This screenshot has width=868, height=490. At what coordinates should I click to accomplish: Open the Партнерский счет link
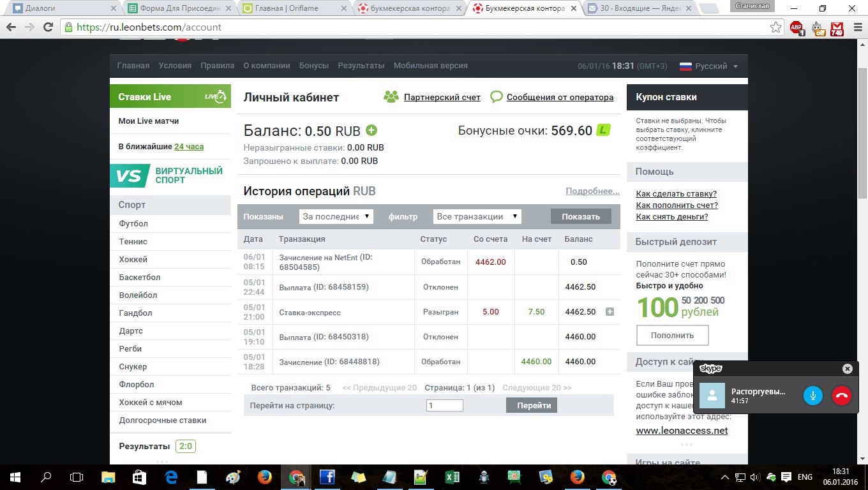coord(442,97)
